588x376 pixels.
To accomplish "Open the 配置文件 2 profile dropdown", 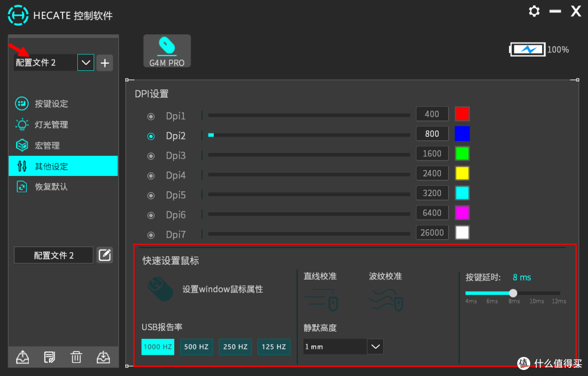I will (85, 62).
